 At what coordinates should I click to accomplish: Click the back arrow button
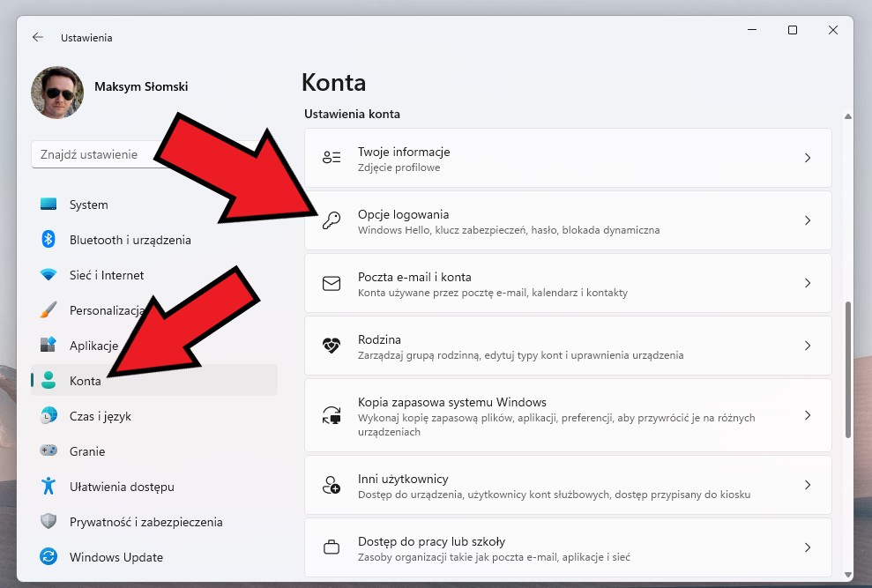[37, 37]
